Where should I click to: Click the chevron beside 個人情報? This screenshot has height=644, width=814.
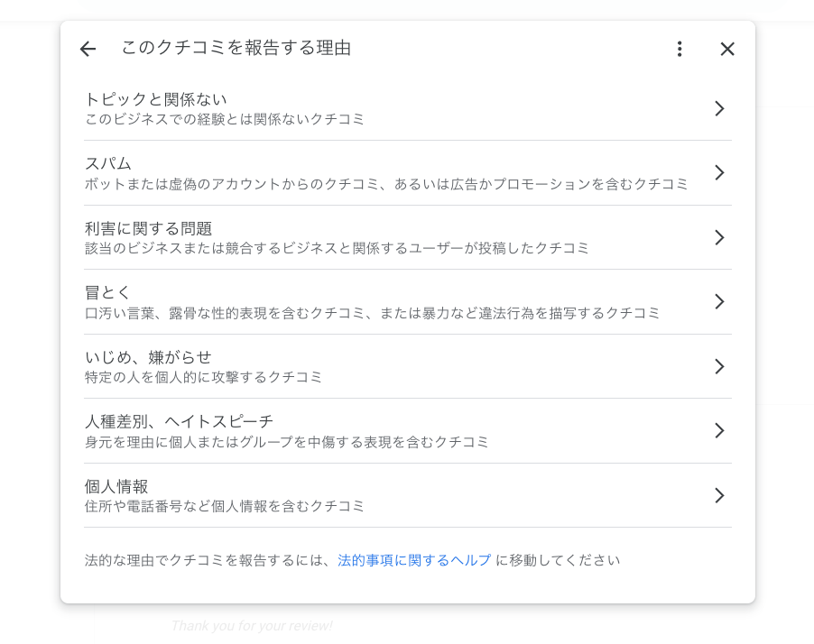(719, 495)
